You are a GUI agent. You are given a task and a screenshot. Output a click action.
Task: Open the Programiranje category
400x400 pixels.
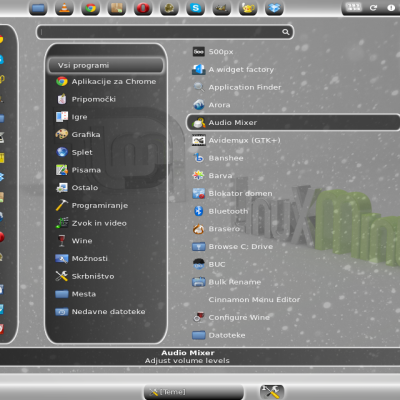[92, 205]
